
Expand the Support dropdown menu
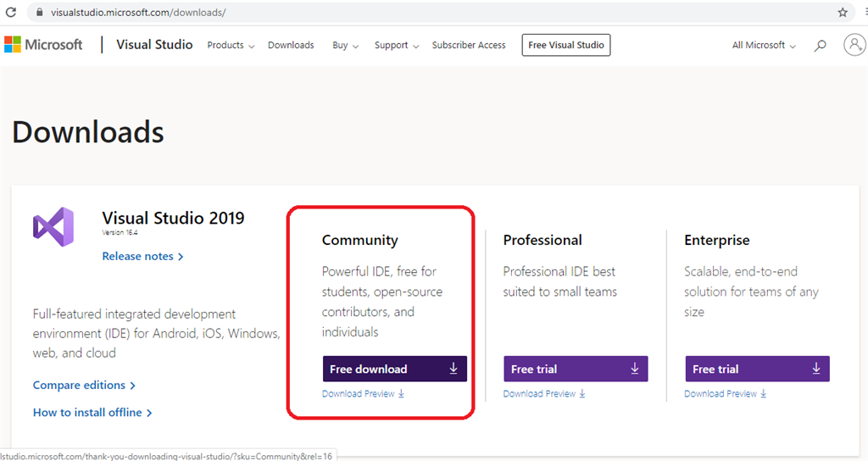point(397,46)
